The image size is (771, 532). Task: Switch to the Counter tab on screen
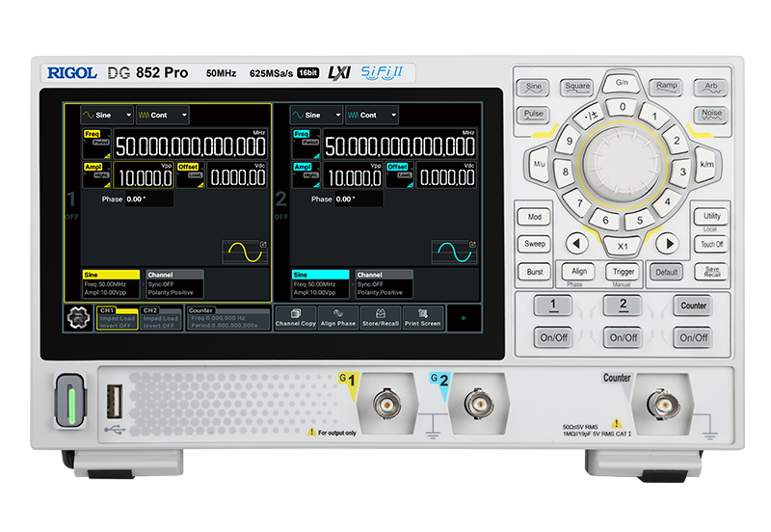point(226,319)
